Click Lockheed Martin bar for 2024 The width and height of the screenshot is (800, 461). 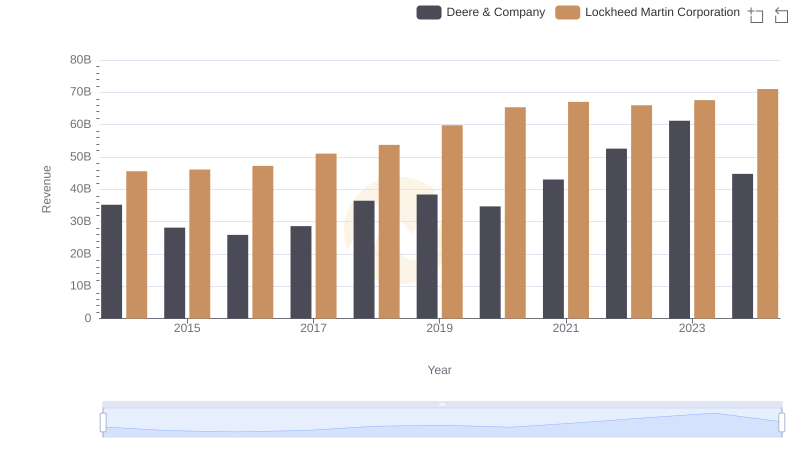coord(768,203)
